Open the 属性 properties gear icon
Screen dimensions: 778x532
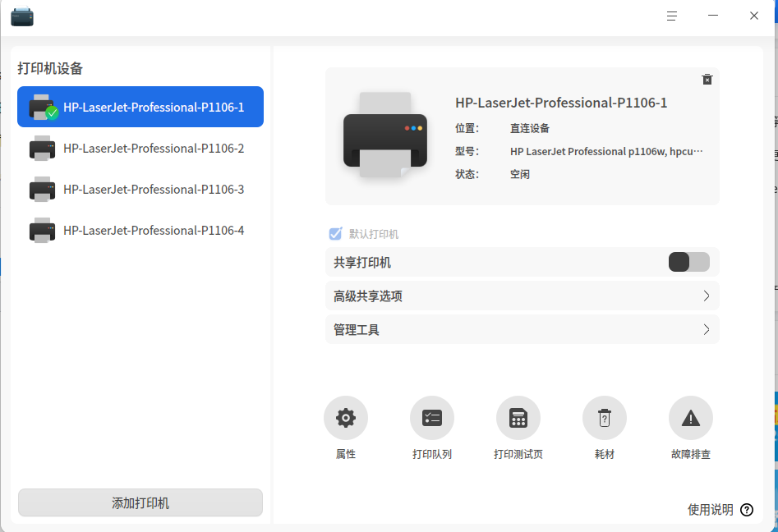[346, 418]
